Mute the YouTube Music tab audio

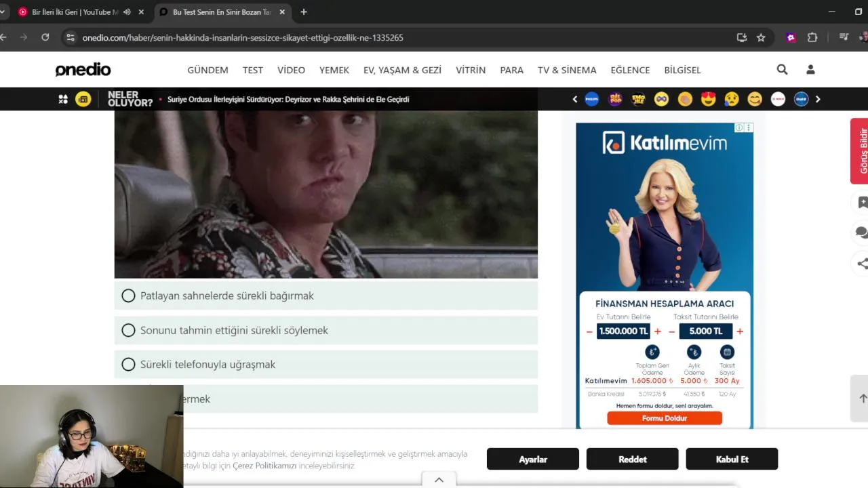(127, 12)
